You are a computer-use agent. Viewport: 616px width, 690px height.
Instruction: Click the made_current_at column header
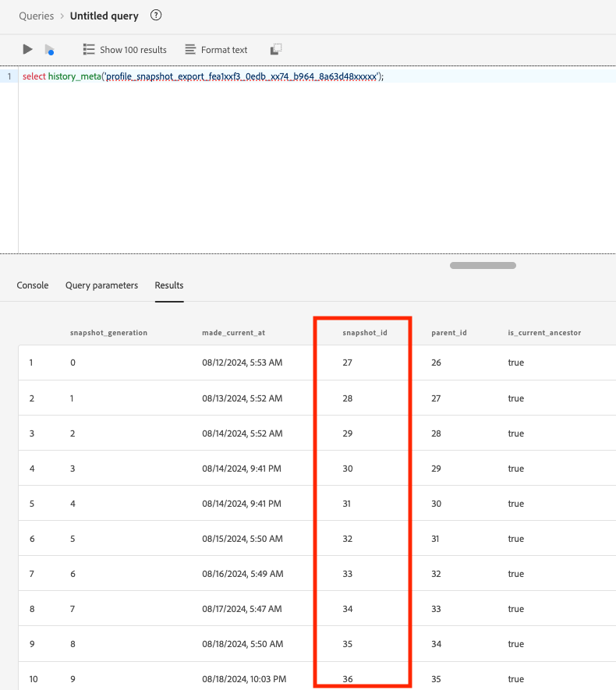[234, 333]
